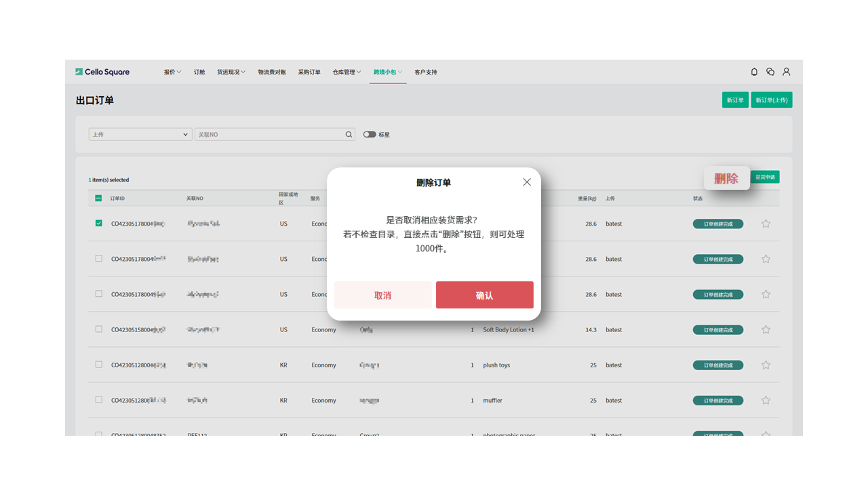Open the 跨境小包 tab
The width and height of the screenshot is (868, 488).
click(388, 72)
